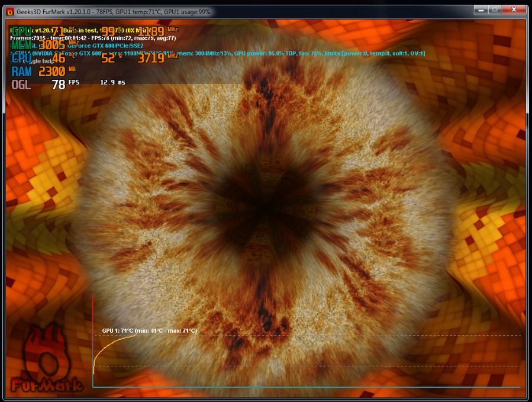Click the "GPU 1: 71°C (min: 41°C - max: 71°C)" label
The image size is (532, 402).
click(x=149, y=331)
